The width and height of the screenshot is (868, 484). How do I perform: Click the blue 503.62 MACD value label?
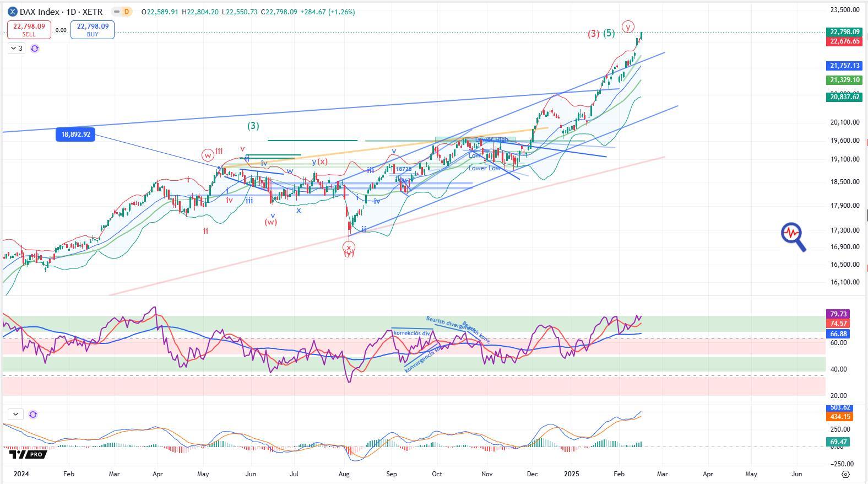(839, 407)
